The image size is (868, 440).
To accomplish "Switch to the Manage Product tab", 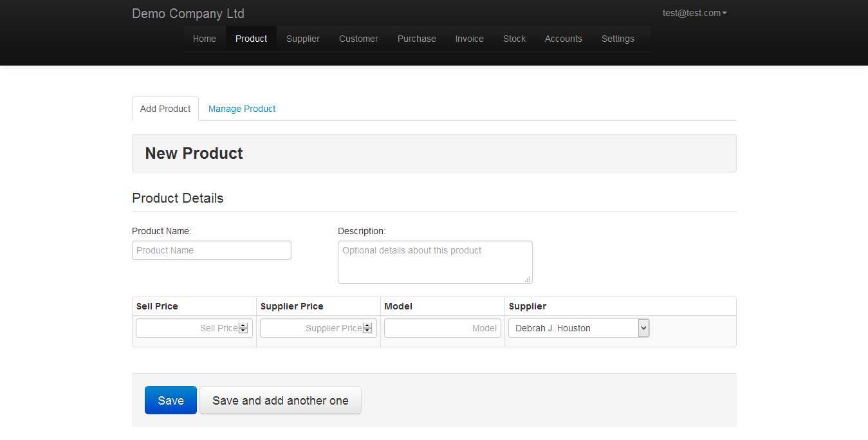I will tap(242, 109).
